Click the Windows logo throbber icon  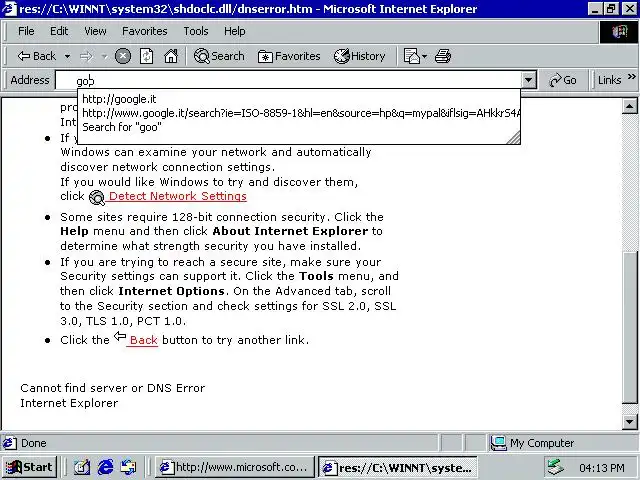click(619, 31)
